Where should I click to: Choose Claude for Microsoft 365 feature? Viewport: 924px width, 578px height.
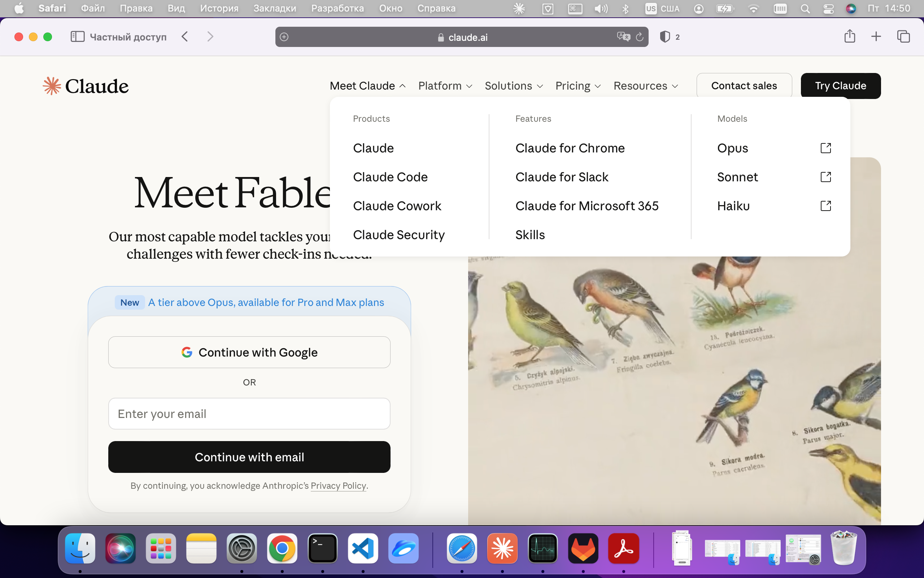[587, 206]
